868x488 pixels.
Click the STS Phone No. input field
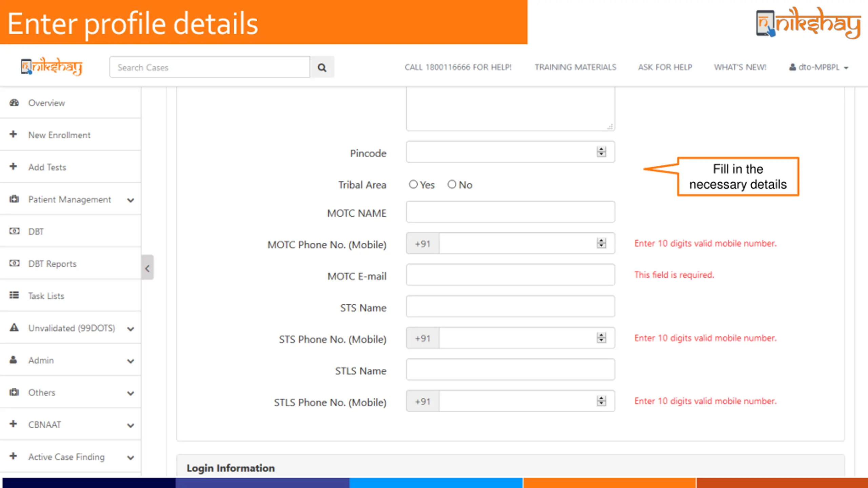pyautogui.click(x=527, y=338)
